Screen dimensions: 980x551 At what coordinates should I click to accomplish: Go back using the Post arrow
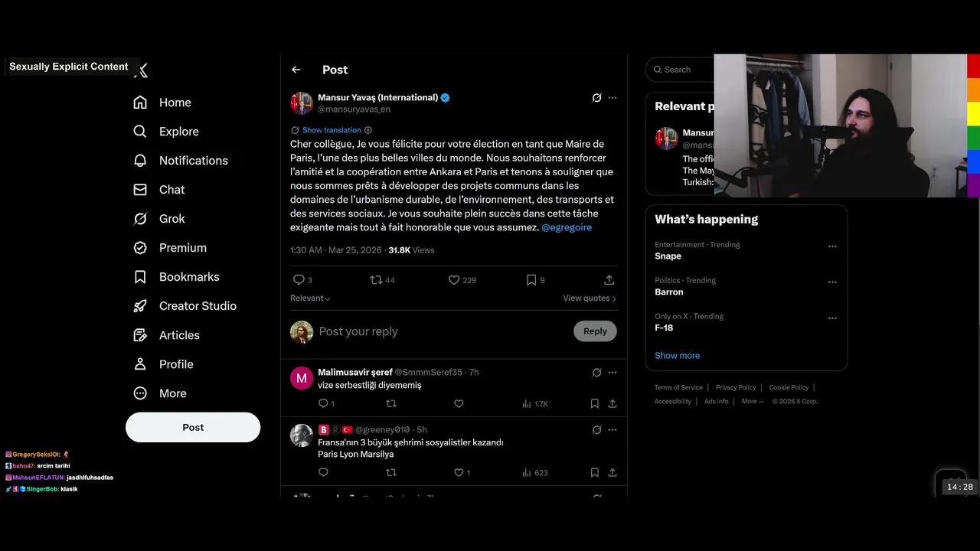296,70
